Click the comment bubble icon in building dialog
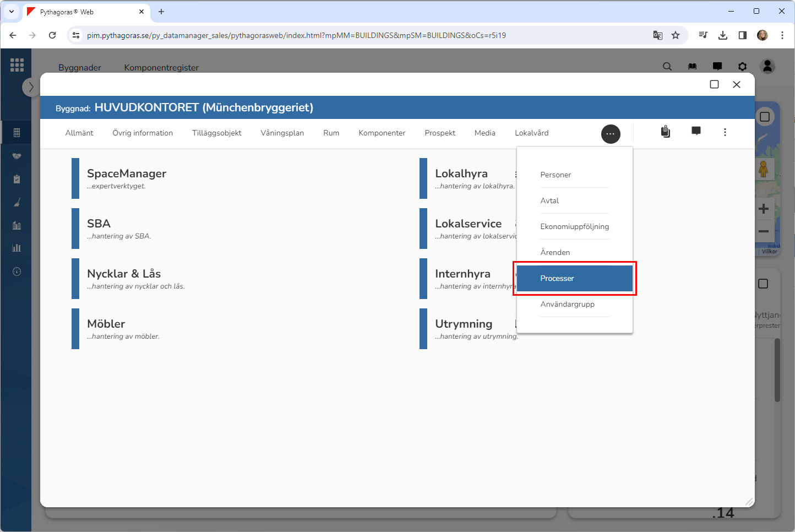 tap(696, 131)
